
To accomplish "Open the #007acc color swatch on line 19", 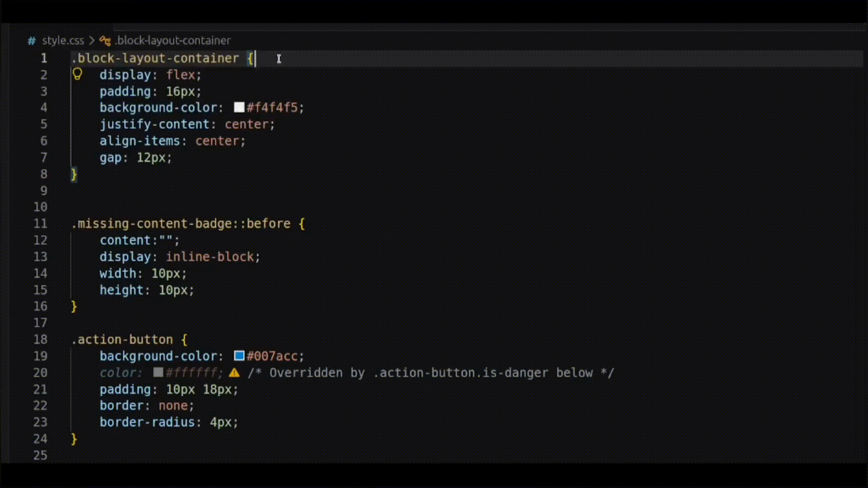I will coord(239,356).
